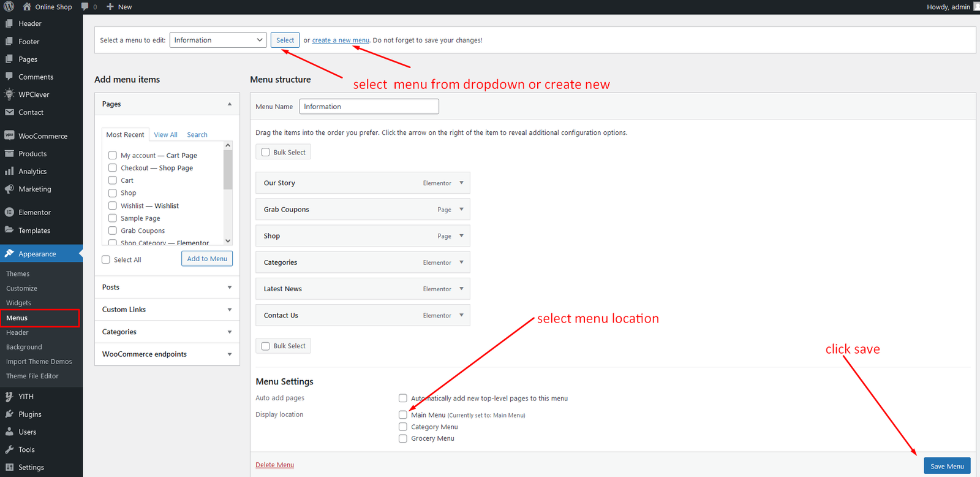980x477 pixels.
Task: Open Elementor via its sidebar icon
Action: [x=9, y=212]
